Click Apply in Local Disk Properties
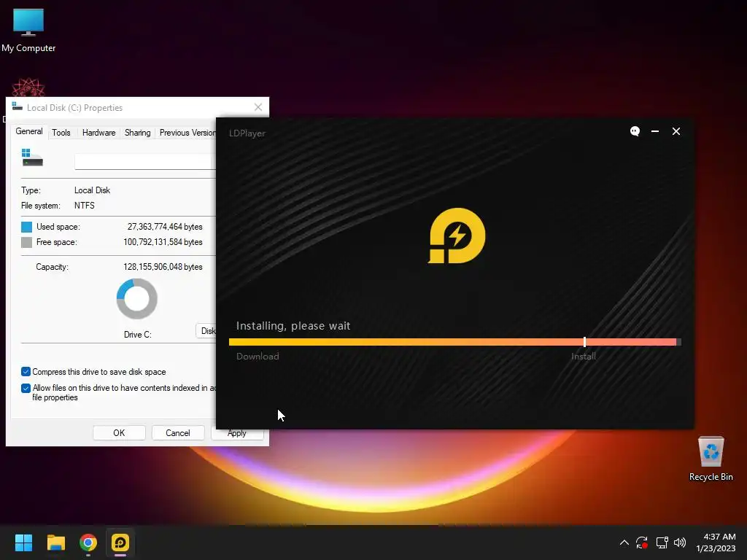The image size is (747, 560). click(x=237, y=433)
